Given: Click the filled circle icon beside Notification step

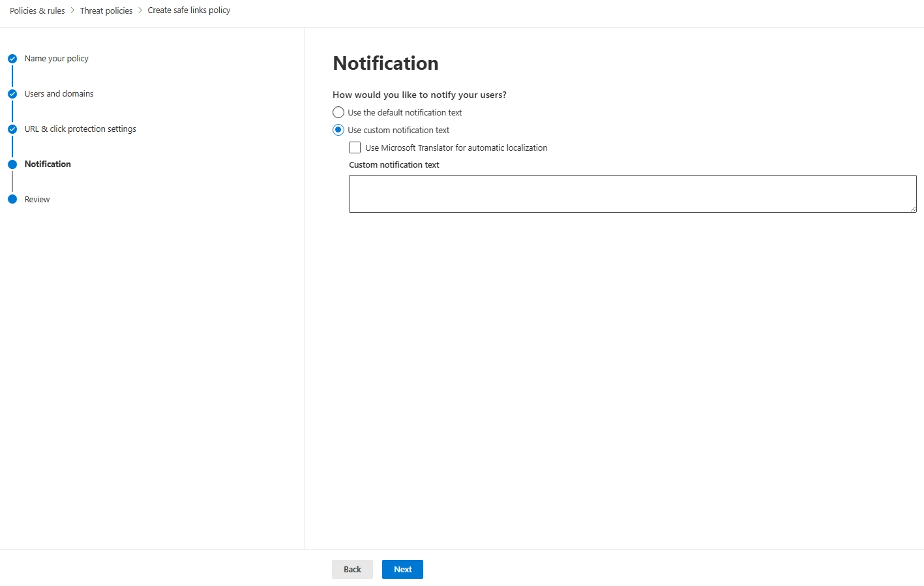Looking at the screenshot, I should click(12, 164).
